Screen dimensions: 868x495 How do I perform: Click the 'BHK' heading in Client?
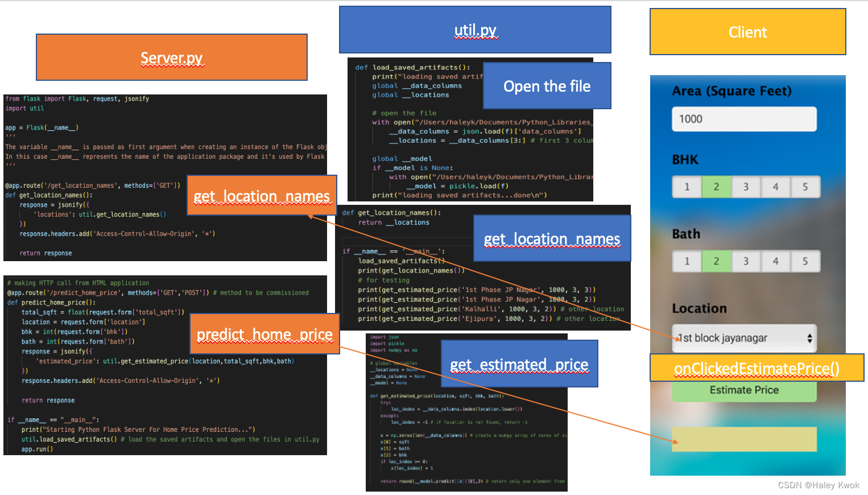click(x=685, y=160)
